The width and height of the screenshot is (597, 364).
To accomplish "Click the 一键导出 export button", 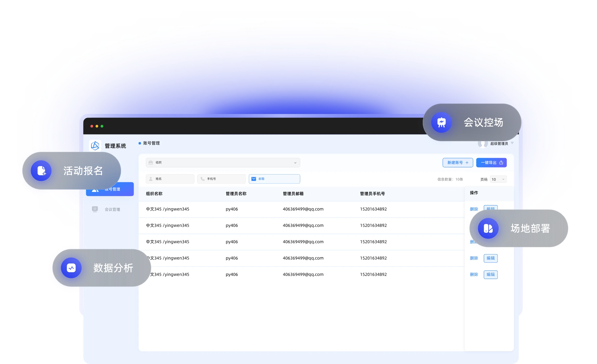I will pyautogui.click(x=491, y=163).
